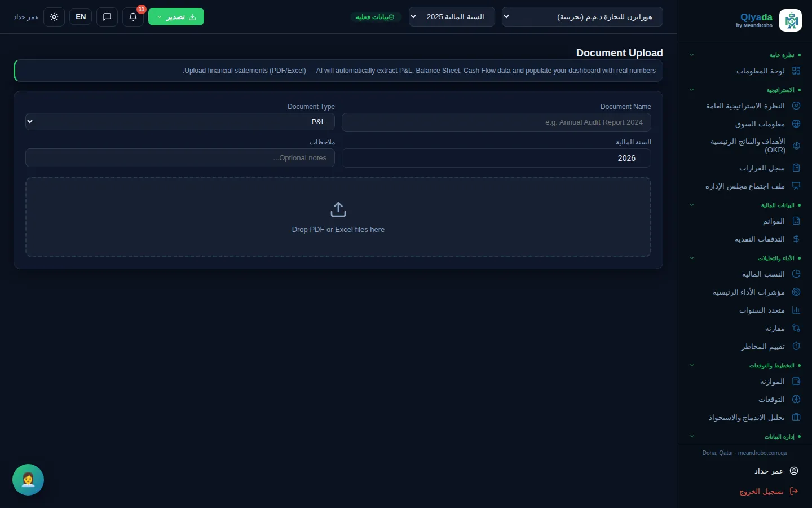Open the chat messages icon in top bar
This screenshot has height=508, width=812.
[107, 17]
